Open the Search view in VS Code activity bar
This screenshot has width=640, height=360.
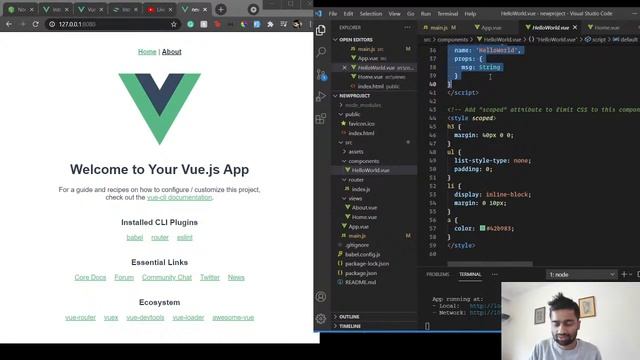(321, 52)
